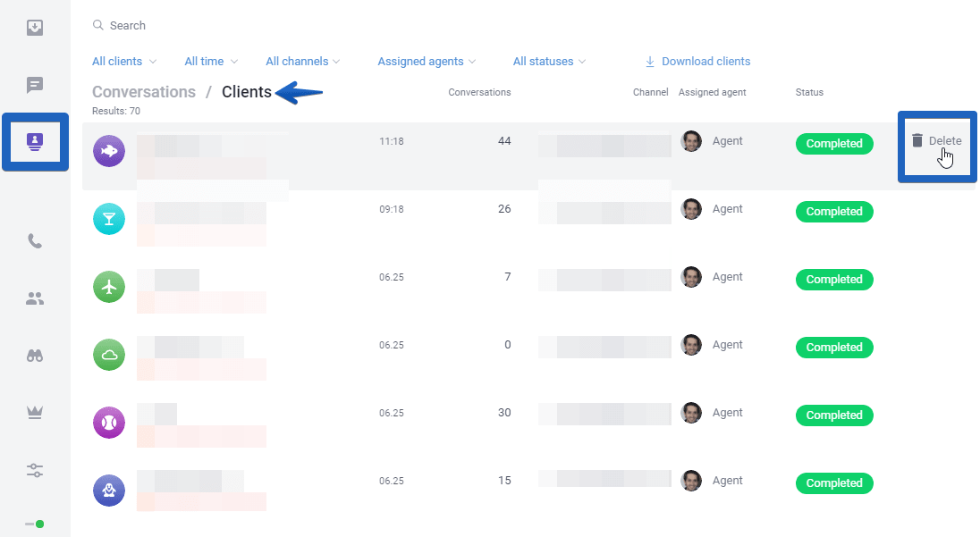The image size is (980, 537).
Task: Click the Conversations column header
Action: (x=479, y=92)
